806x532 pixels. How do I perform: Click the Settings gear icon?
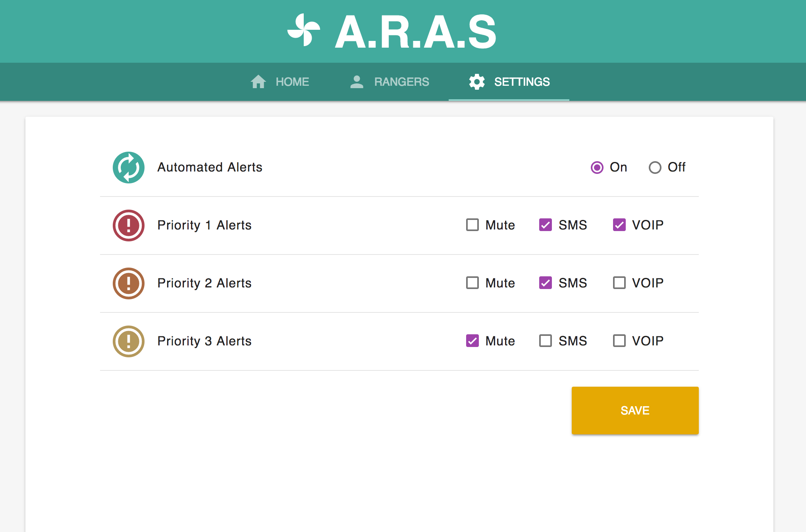476,82
